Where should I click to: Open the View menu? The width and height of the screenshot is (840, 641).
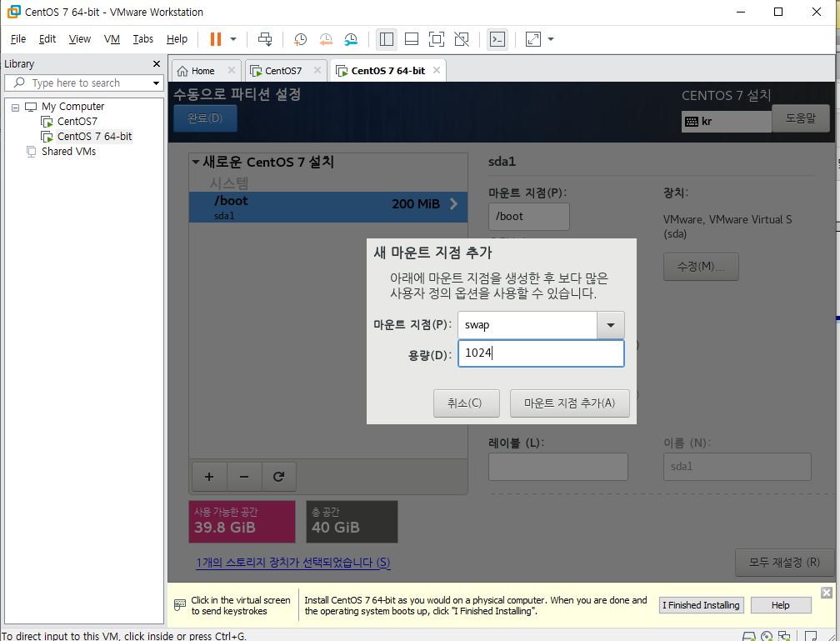[80, 39]
